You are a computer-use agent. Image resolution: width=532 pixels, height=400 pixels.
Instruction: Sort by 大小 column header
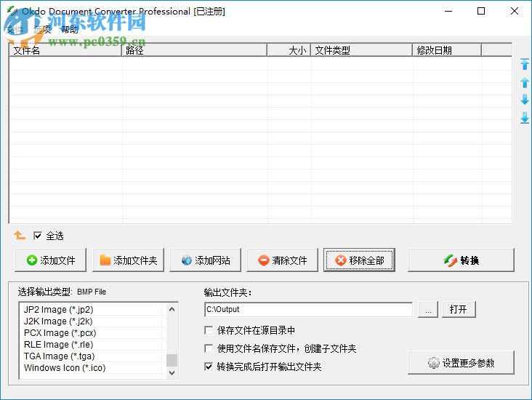coord(289,50)
